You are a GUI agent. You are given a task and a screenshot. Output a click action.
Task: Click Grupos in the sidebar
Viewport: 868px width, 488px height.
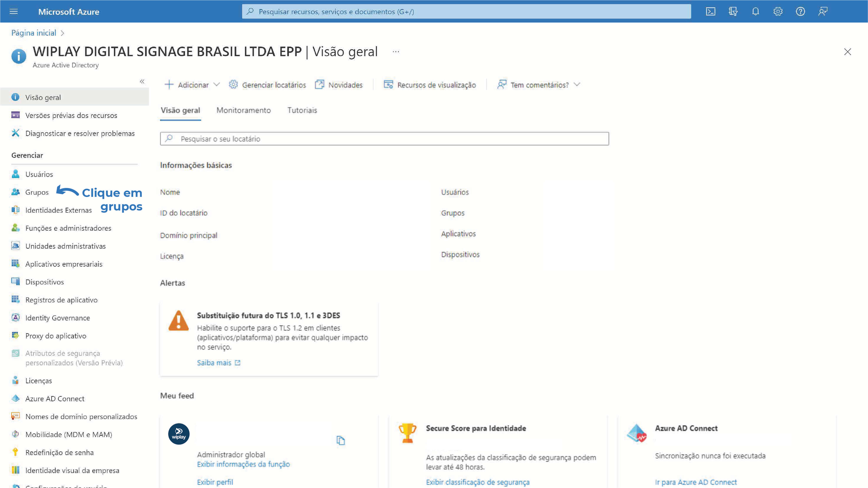[x=37, y=192]
